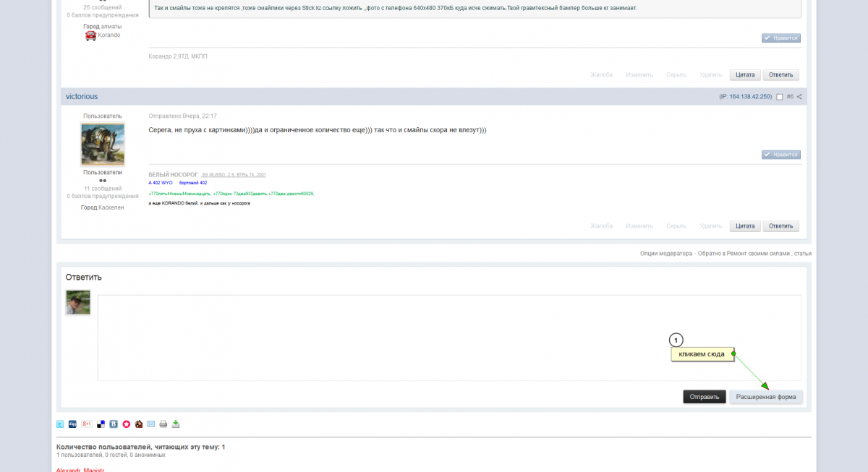868x472 pixels.
Task: Share via the Delicious icon
Action: [101, 424]
